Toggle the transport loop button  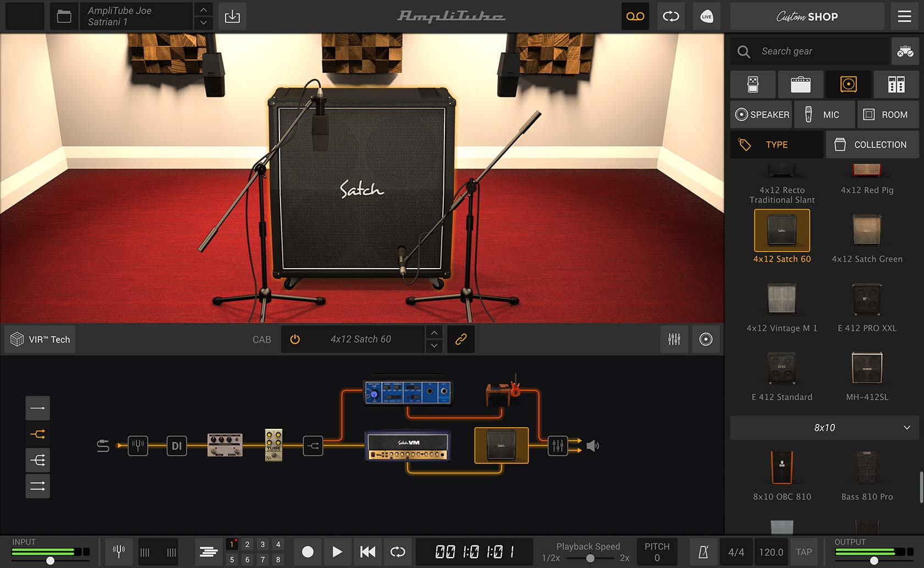pyautogui.click(x=398, y=551)
